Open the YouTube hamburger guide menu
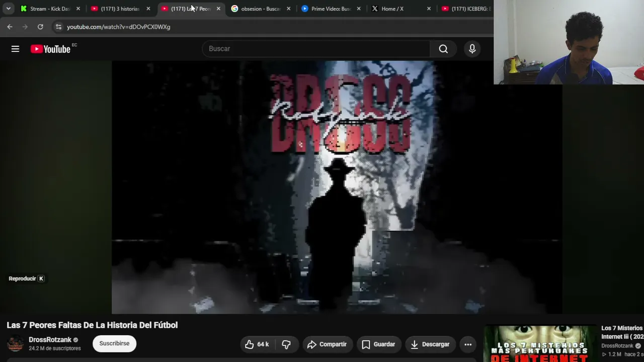This screenshot has width=644, height=362. (x=15, y=49)
